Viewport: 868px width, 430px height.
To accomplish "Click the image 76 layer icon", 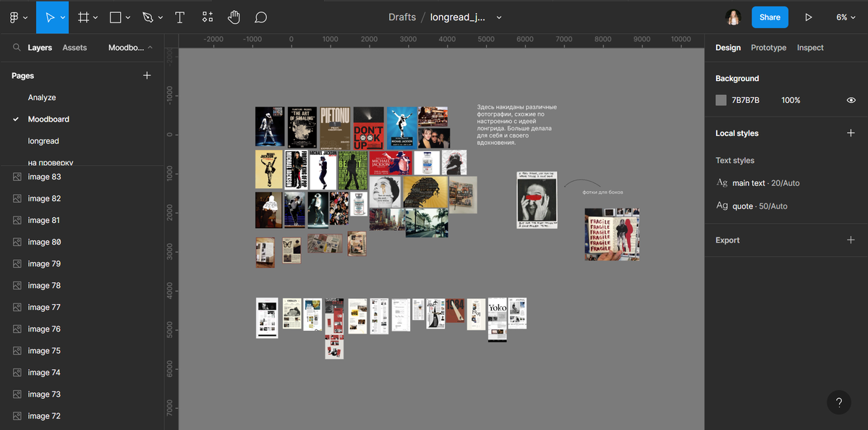I will [x=17, y=329].
